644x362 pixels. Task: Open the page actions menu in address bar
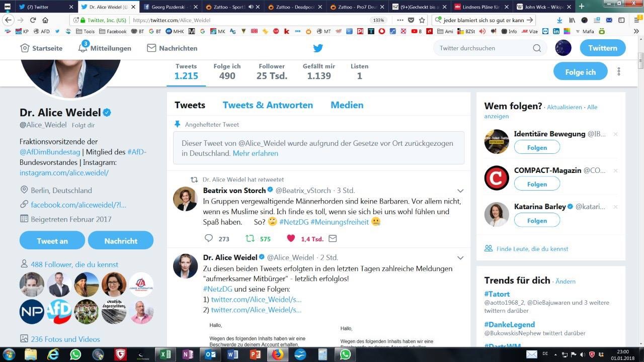[400, 20]
